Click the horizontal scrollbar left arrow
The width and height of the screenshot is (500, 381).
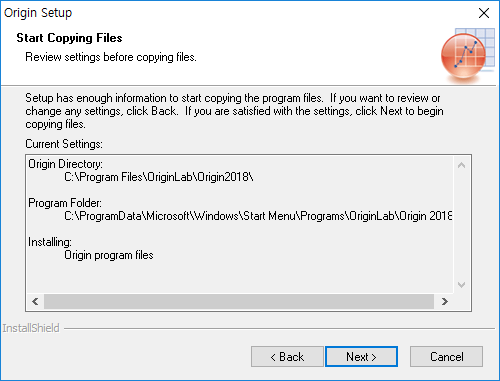click(35, 302)
